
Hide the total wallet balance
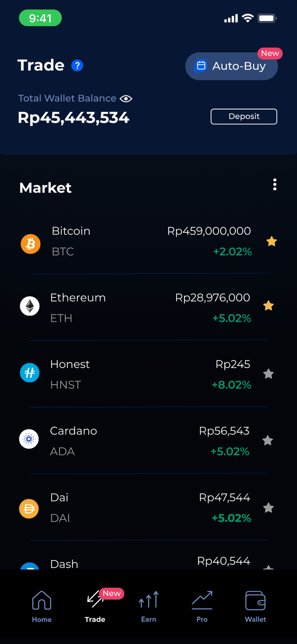126,99
